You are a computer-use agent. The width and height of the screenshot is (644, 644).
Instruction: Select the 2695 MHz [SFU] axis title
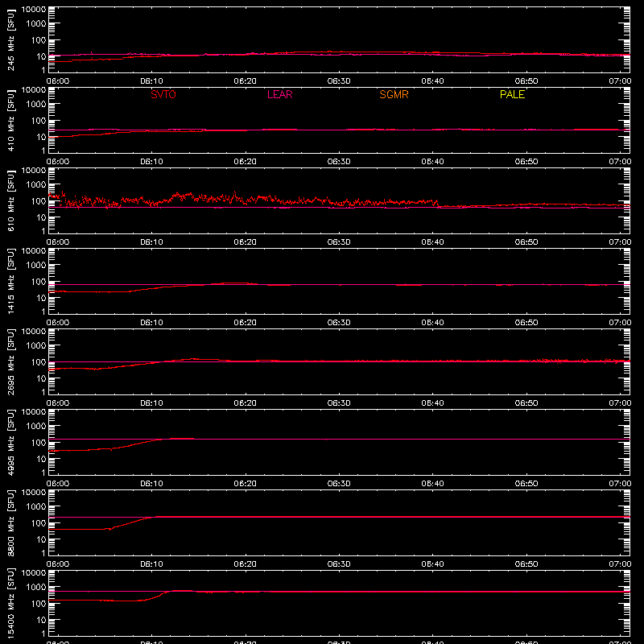11,361
